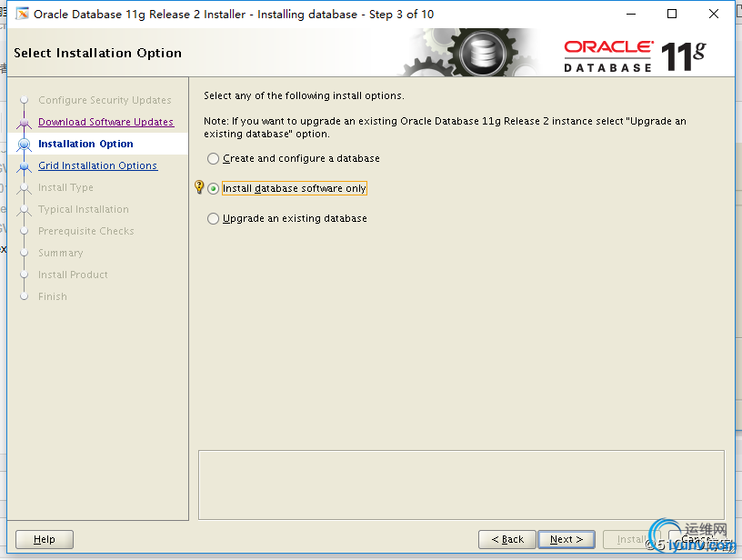Click the yellow hint lightbulb icon
742x560 pixels.
tap(199, 187)
